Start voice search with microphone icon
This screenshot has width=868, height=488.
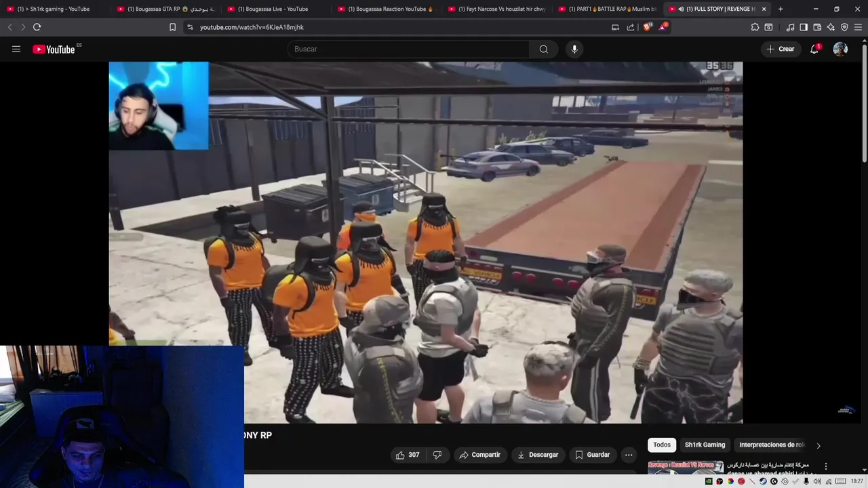pyautogui.click(x=574, y=49)
